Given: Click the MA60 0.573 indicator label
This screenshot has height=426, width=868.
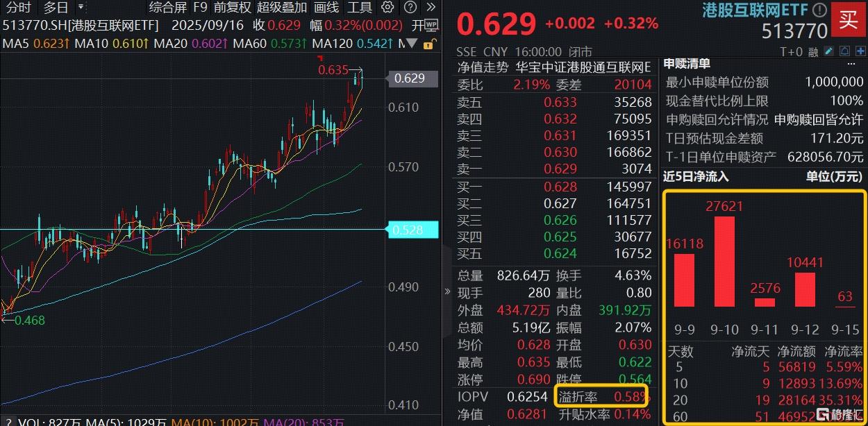Looking at the screenshot, I should [x=269, y=43].
